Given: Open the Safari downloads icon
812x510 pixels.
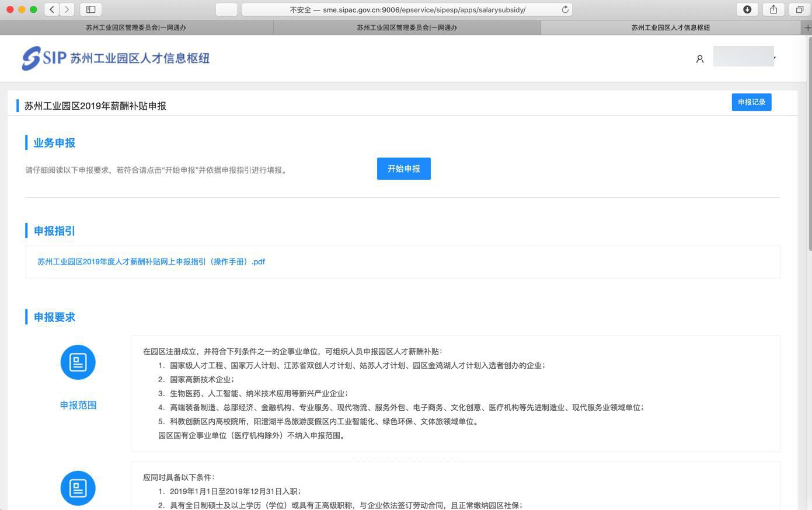Looking at the screenshot, I should click(747, 9).
